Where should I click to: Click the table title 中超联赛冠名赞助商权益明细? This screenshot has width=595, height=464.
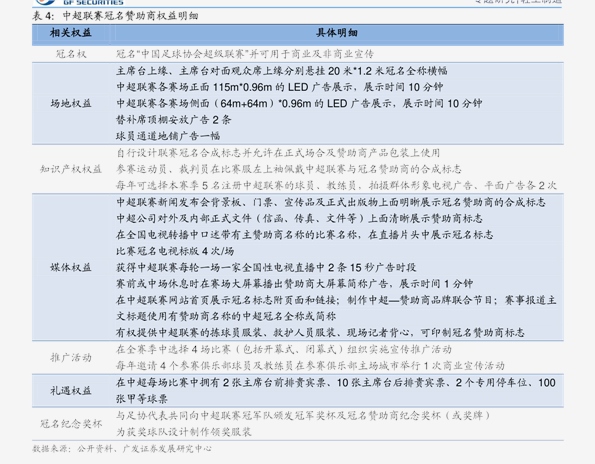130,16
